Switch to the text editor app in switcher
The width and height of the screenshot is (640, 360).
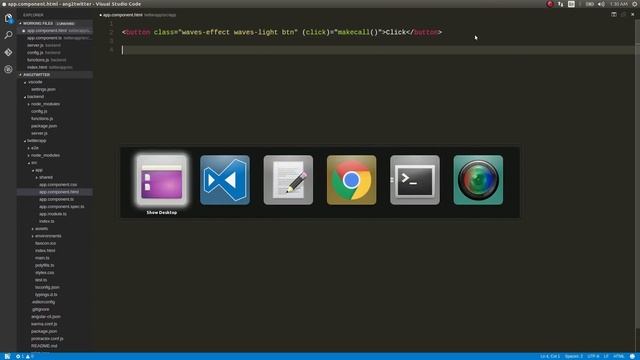[x=288, y=180]
